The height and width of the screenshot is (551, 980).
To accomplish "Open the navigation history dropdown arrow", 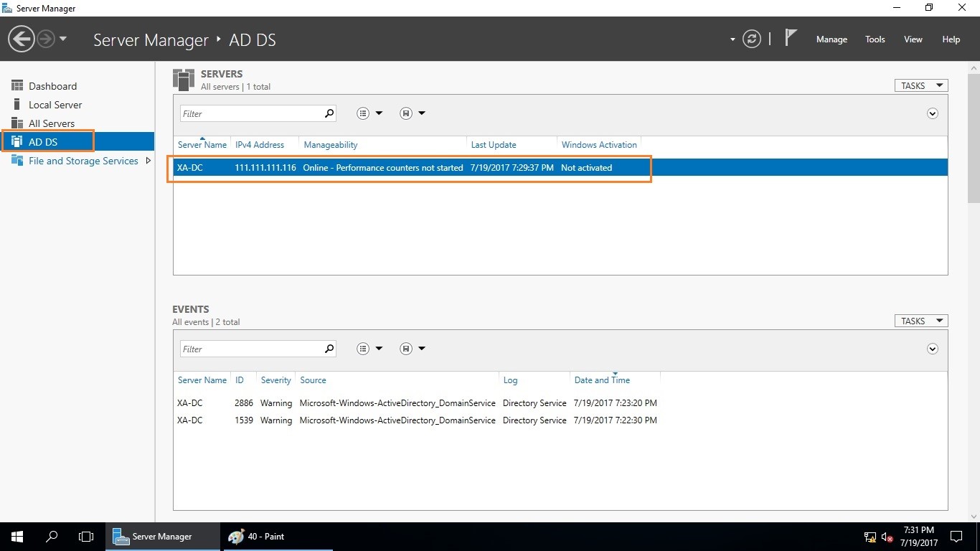I will tap(63, 39).
